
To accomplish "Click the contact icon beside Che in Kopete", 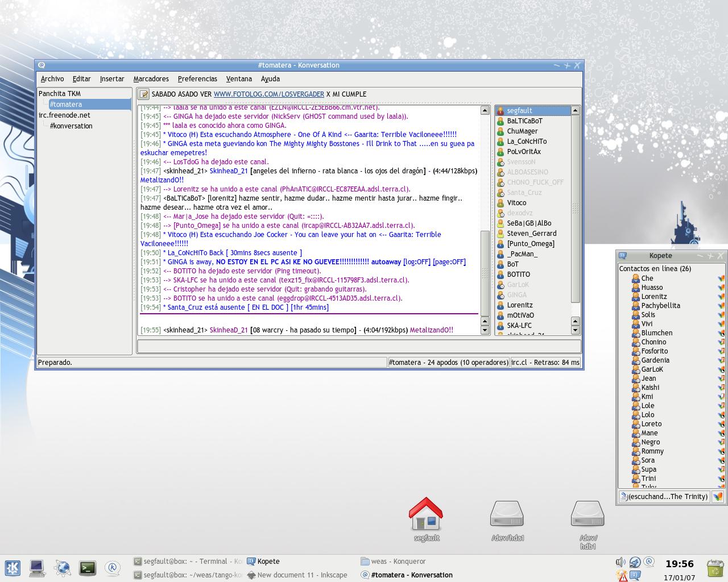I will coord(636,278).
